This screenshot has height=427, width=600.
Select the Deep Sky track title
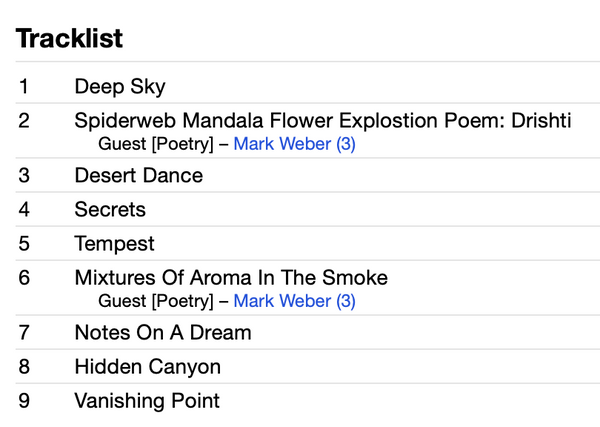coord(120,87)
